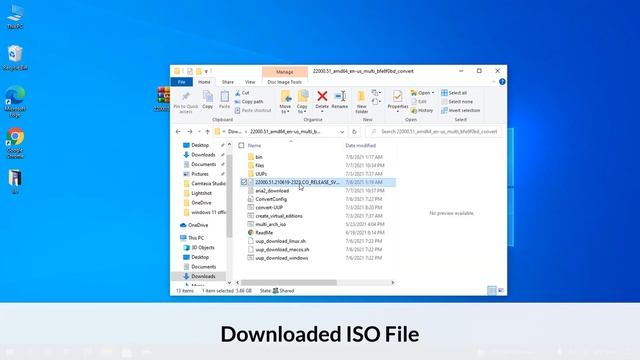Click the red Delete icon
The height and width of the screenshot is (360, 640).
[x=322, y=96]
